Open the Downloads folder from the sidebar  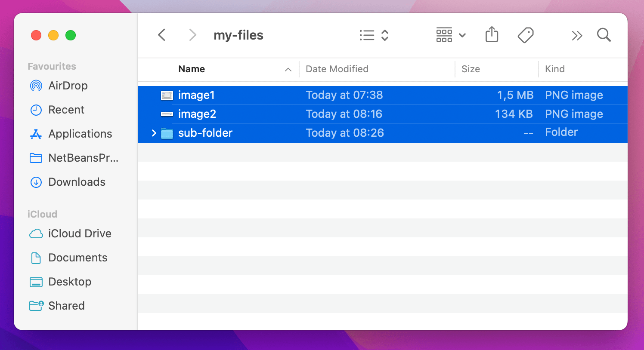coord(76,182)
